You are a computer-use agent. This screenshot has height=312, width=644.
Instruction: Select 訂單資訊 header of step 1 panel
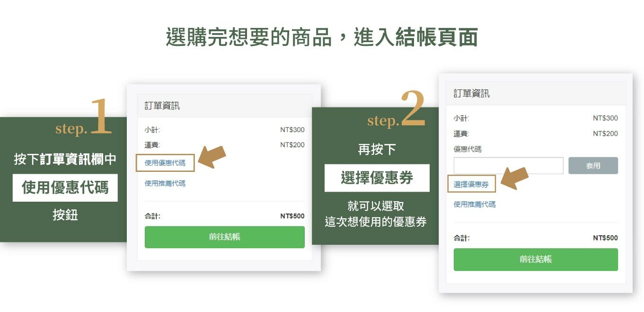[162, 106]
